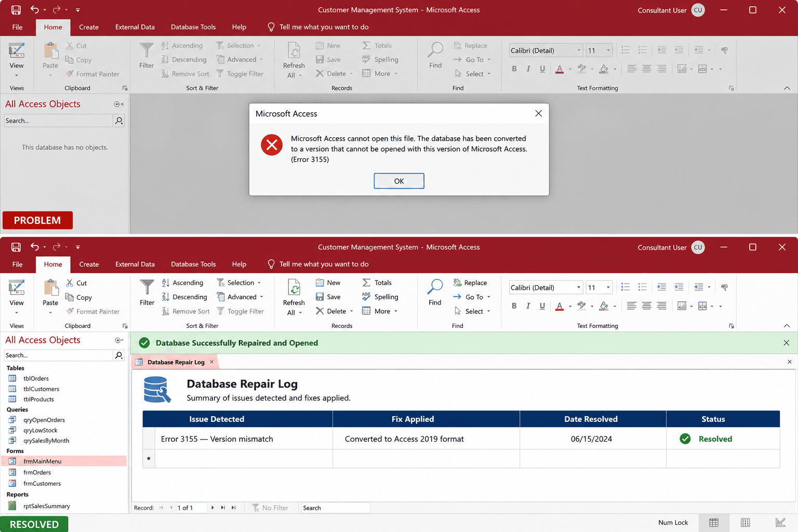Run Spelling check in the Repair Log window
This screenshot has height=532, width=798.
pos(380,297)
